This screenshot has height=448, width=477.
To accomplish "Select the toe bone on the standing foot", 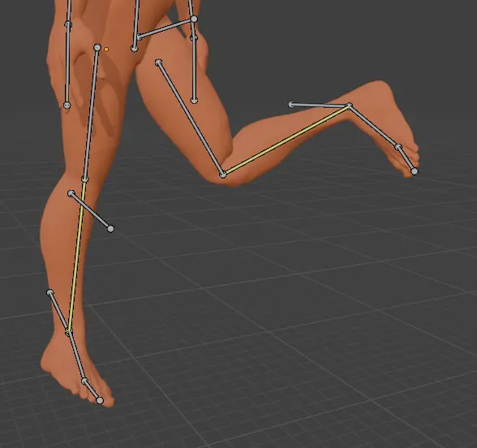I will 92,391.
